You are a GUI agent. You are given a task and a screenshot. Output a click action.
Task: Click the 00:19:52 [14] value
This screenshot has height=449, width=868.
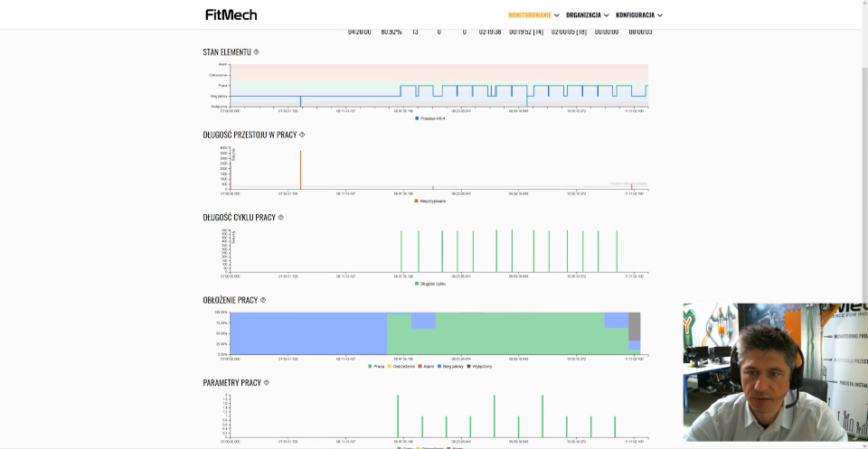(526, 32)
